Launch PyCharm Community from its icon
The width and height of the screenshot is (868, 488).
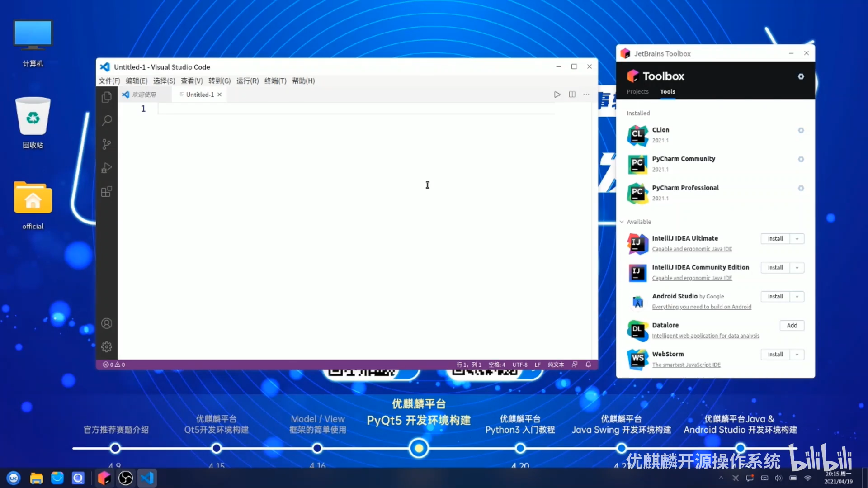pyautogui.click(x=637, y=164)
